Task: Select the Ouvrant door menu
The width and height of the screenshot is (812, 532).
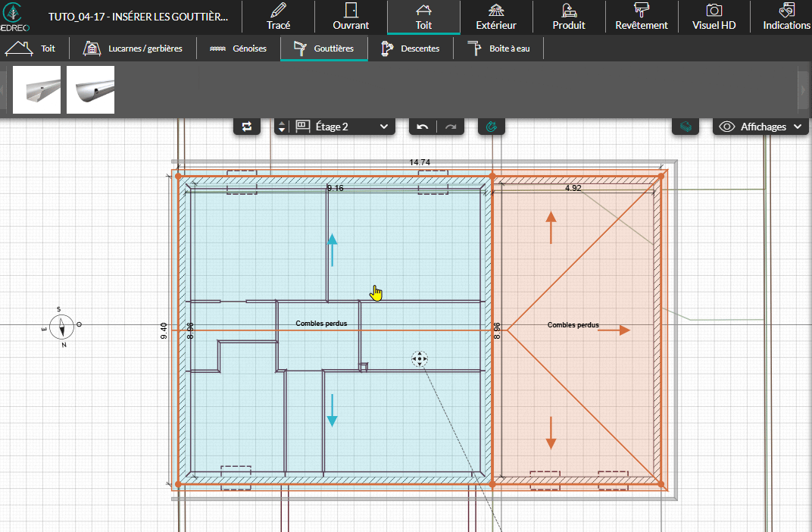Action: click(x=351, y=17)
